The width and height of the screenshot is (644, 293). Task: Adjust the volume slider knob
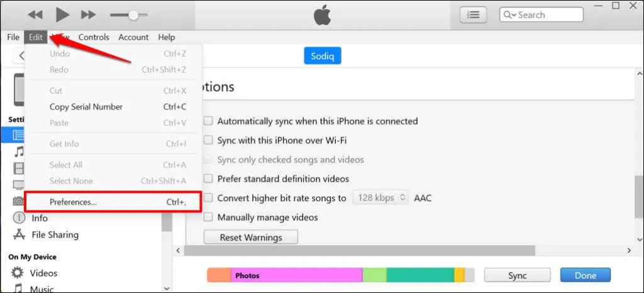pyautogui.click(x=133, y=14)
